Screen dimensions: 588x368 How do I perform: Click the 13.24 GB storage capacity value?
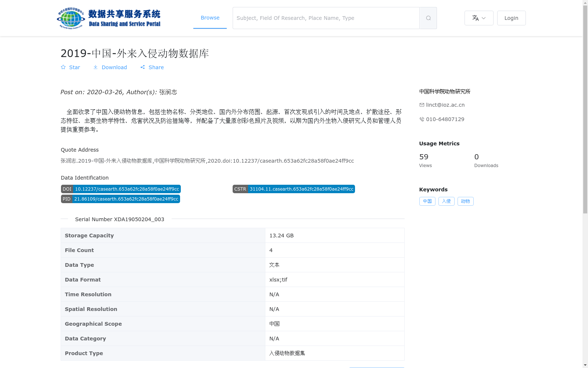pyautogui.click(x=282, y=236)
